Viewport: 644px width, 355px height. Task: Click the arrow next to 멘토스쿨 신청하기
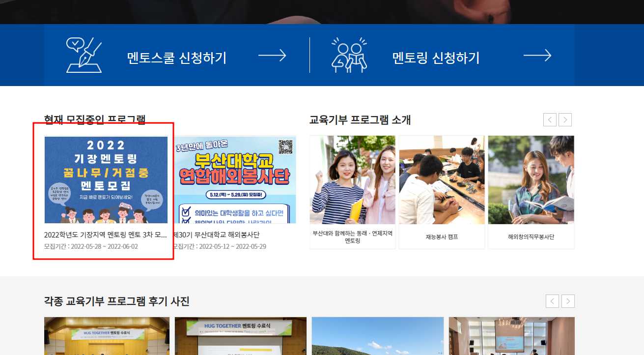tap(272, 56)
